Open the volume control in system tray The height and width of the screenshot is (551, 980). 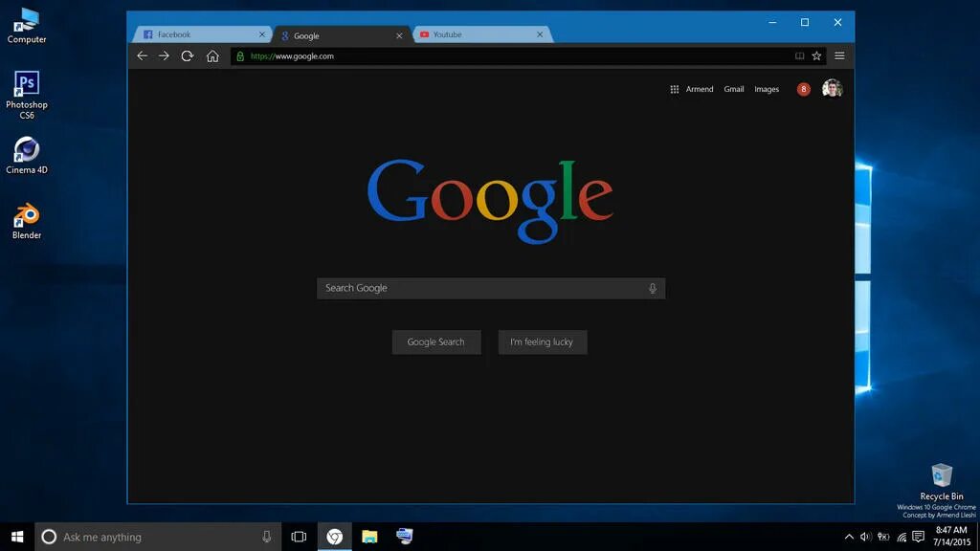pyautogui.click(x=865, y=537)
